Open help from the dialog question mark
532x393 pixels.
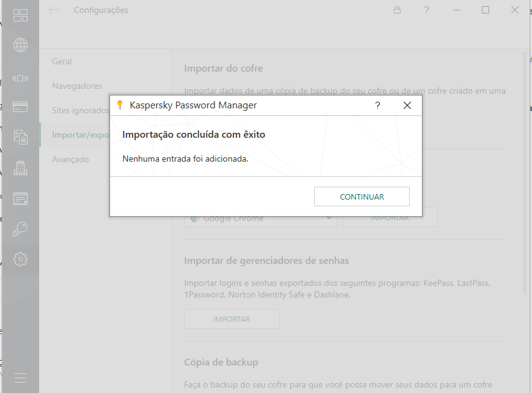[x=378, y=106]
